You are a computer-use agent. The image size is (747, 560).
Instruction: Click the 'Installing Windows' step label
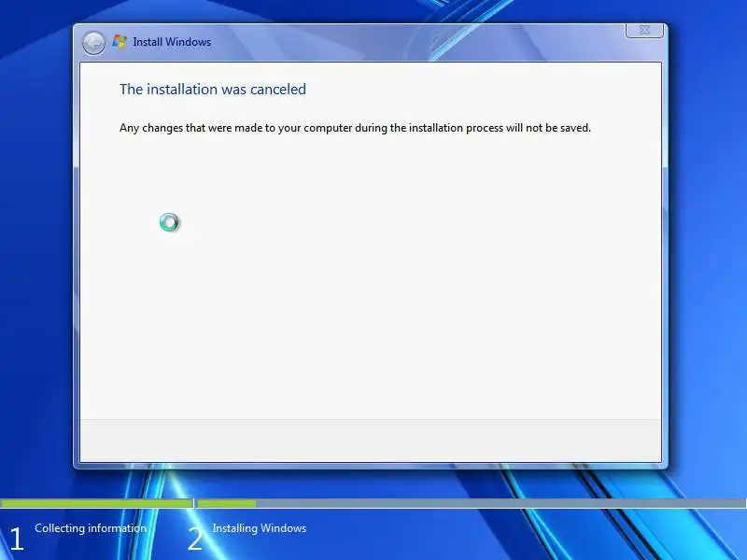point(260,528)
